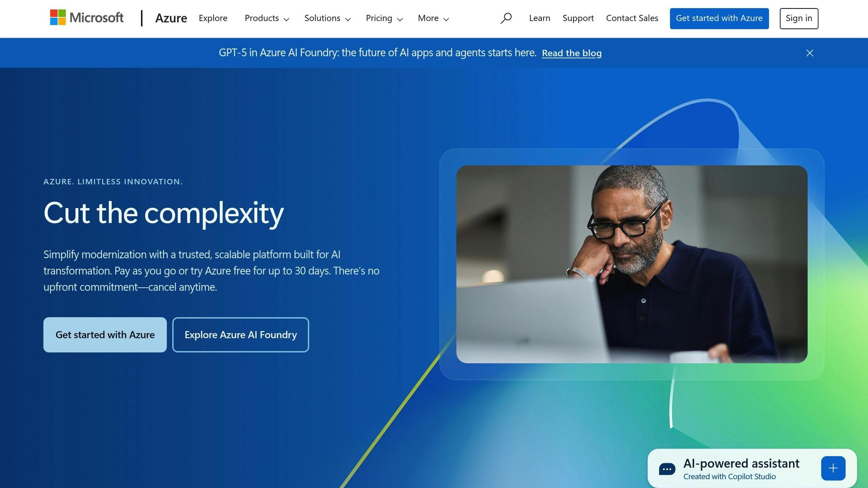
Task: Open search with the magnifier icon
Action: (506, 18)
